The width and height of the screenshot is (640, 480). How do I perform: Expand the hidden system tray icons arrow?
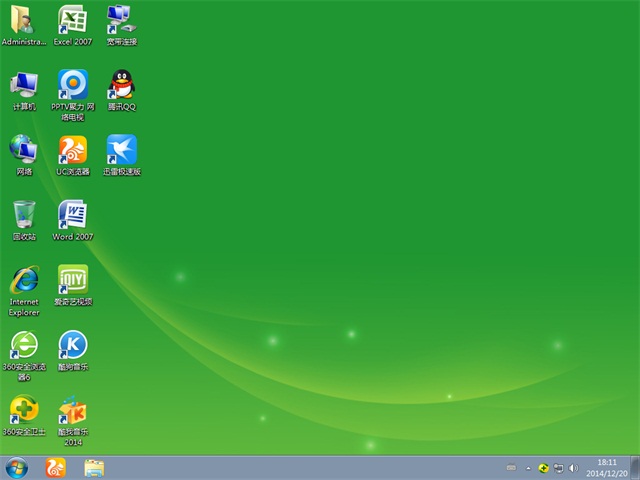(528, 468)
